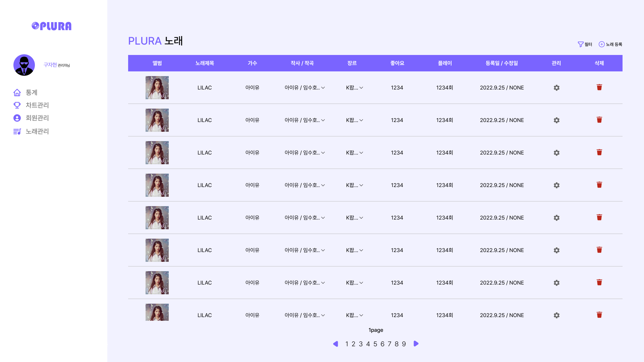644x362 pixels.
Task: Click the PLURA logo in sidebar
Action: point(52,26)
